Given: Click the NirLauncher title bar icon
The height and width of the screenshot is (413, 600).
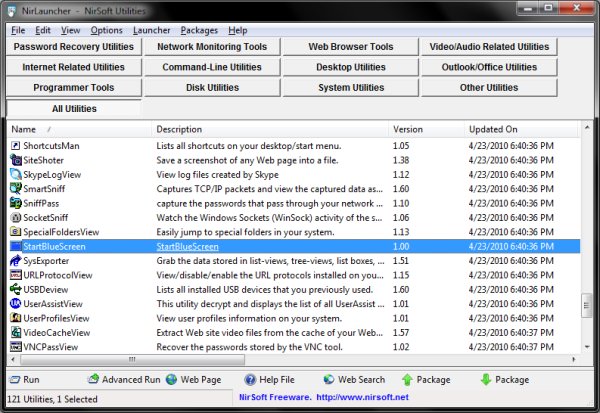Looking at the screenshot, I should click(x=12, y=10).
